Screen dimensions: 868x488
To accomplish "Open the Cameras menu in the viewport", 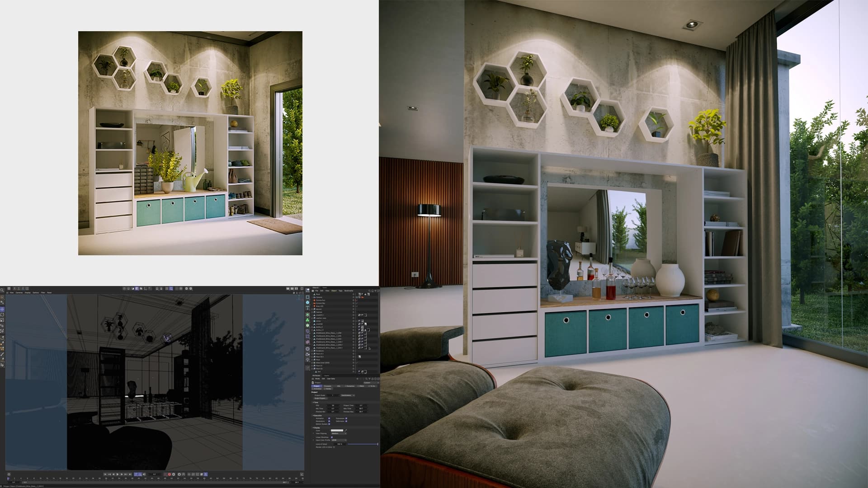I will pyautogui.click(x=19, y=293).
